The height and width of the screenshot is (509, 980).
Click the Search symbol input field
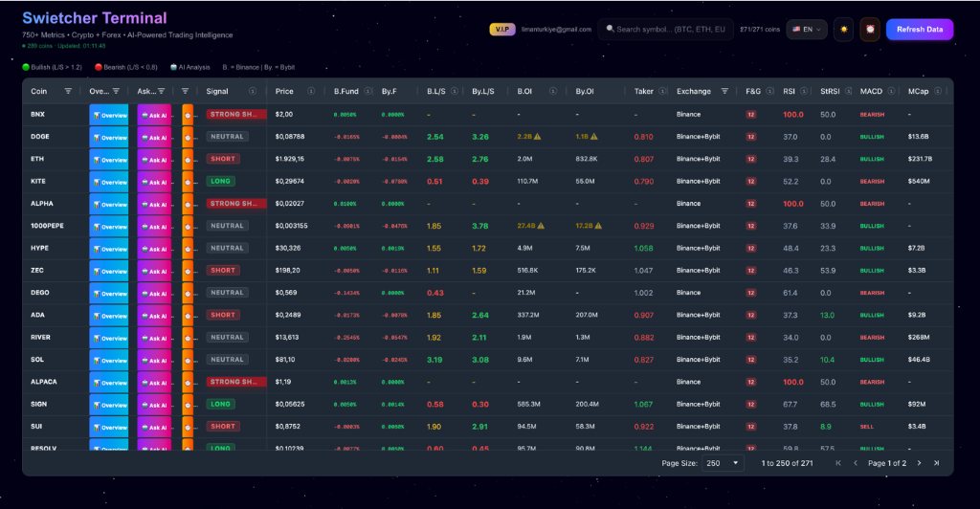(665, 30)
